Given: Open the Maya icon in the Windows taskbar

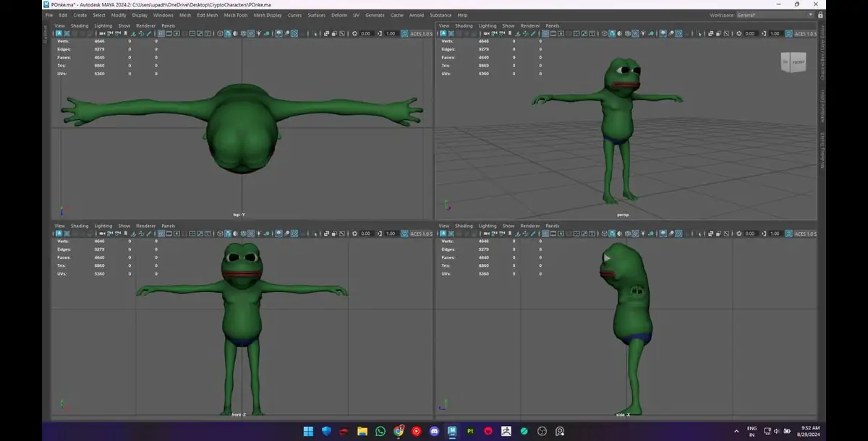Looking at the screenshot, I should 452,432.
